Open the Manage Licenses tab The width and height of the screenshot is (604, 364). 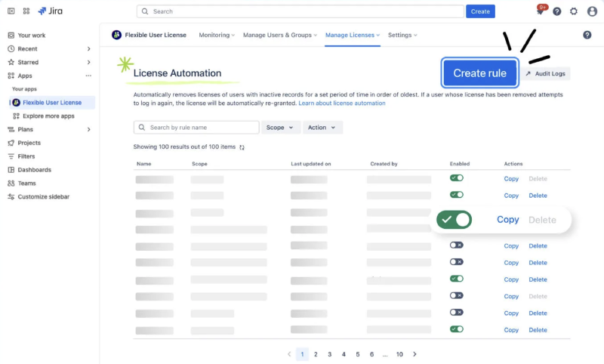click(353, 35)
